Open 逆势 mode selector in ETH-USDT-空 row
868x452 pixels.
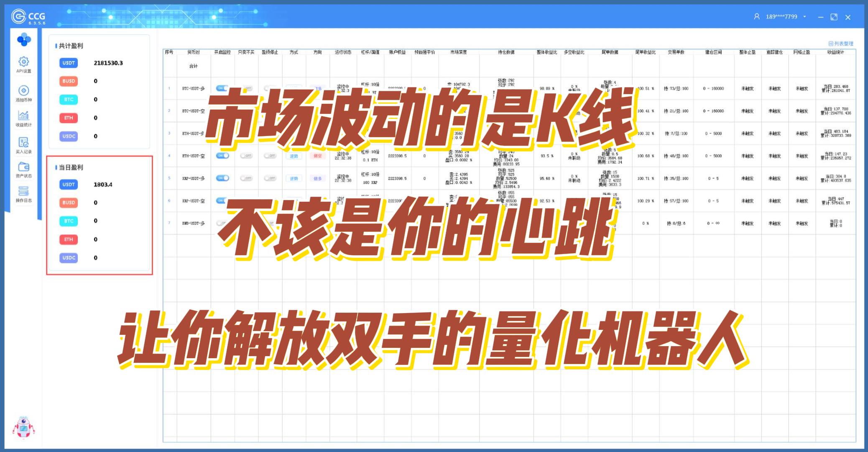click(294, 156)
